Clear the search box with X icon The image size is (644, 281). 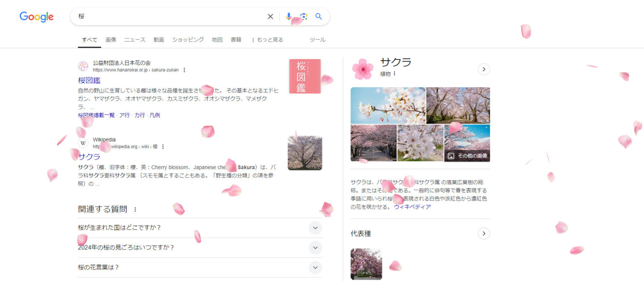270,17
